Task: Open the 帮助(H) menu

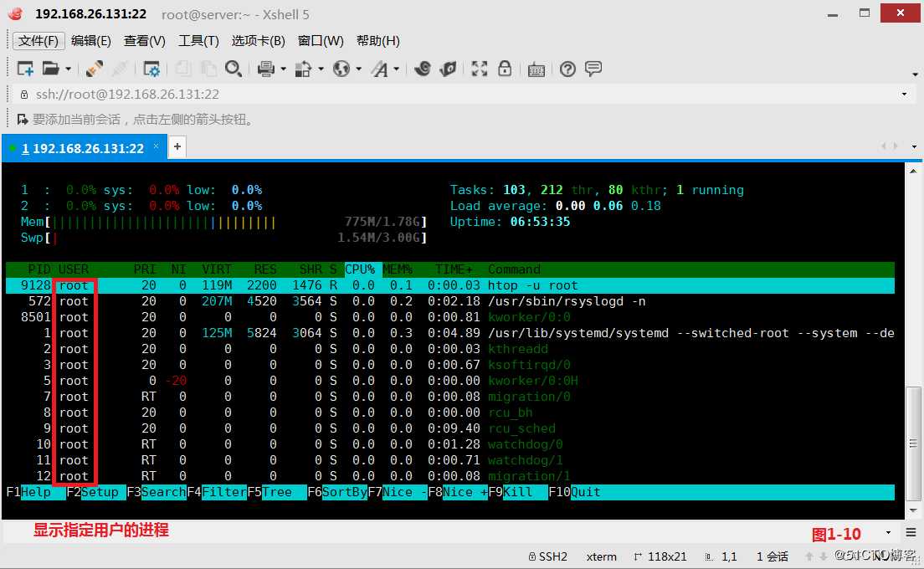Action: point(377,41)
